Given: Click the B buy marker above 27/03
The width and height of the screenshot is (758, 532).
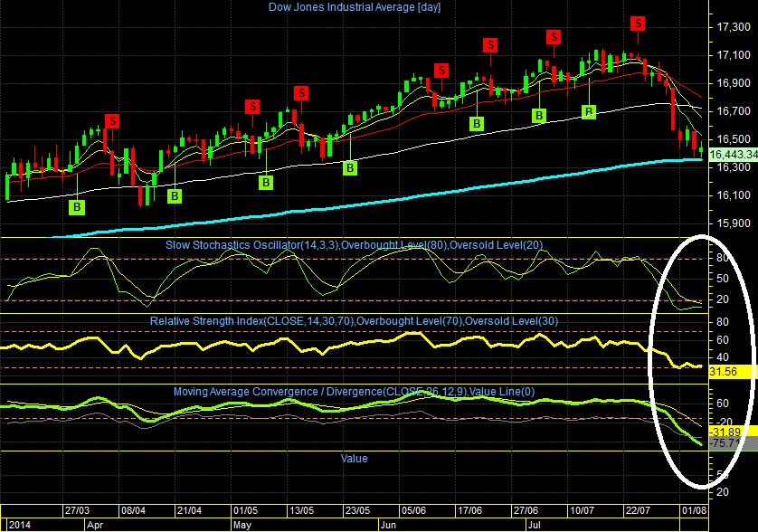Looking at the screenshot, I should point(77,207).
